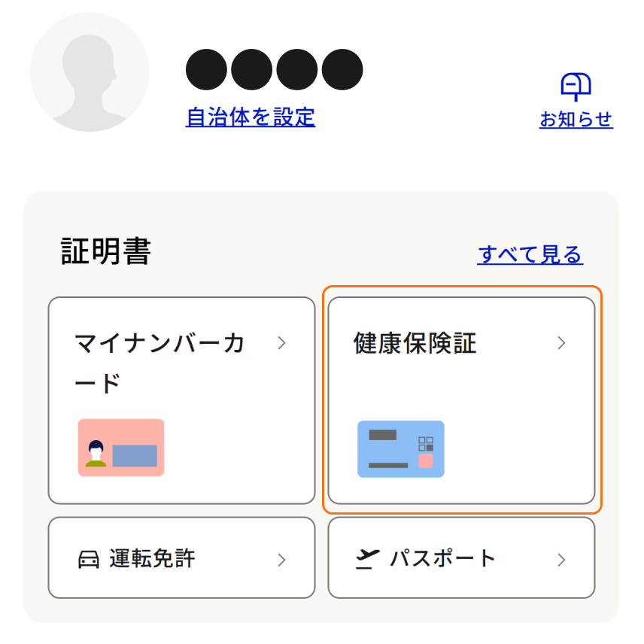
Task: Expand パスポート via its chevron arrow
Action: click(x=561, y=559)
